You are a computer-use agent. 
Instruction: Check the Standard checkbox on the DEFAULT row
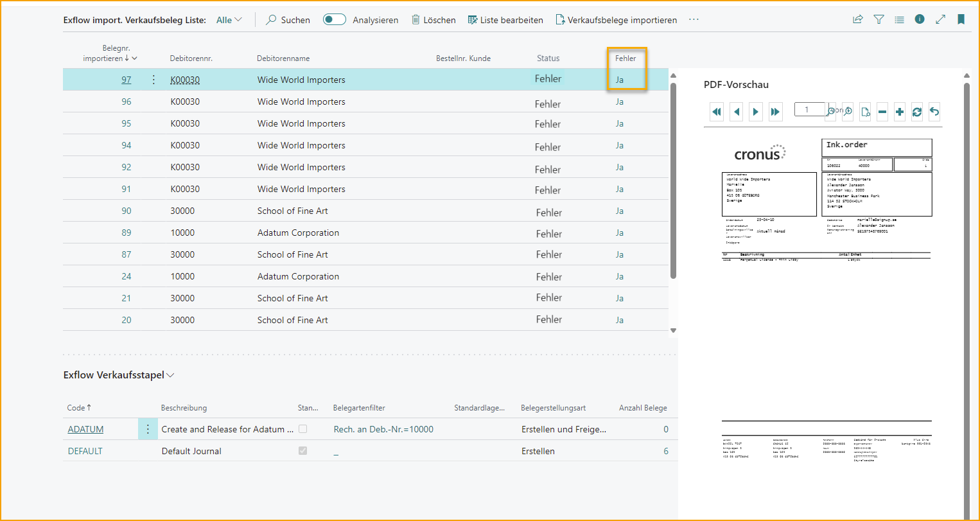[x=302, y=450]
